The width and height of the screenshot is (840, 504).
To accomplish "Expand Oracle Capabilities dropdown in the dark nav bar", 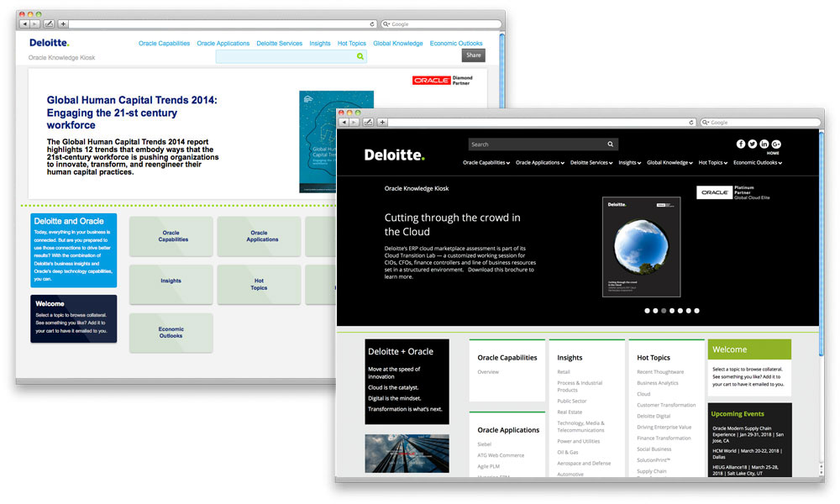I will point(486,163).
